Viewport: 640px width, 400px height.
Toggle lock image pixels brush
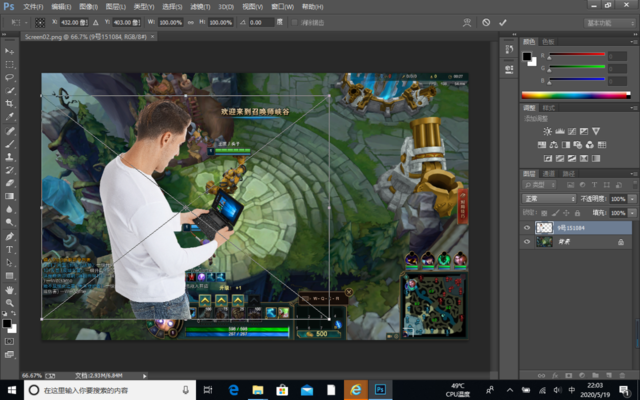pos(555,213)
